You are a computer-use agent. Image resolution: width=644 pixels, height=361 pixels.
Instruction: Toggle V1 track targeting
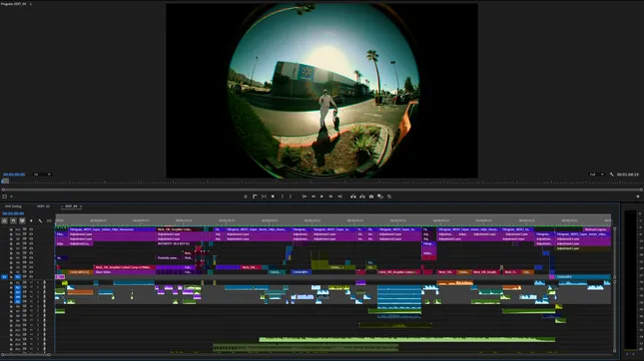[x=18, y=276]
